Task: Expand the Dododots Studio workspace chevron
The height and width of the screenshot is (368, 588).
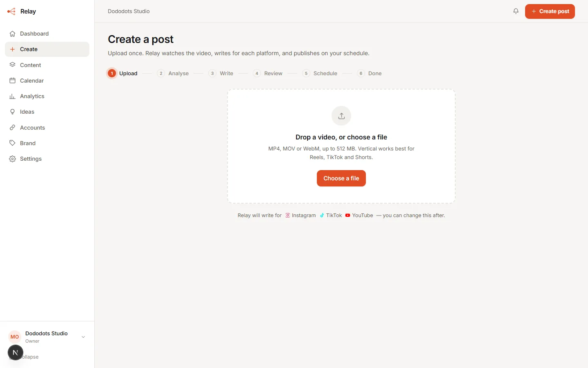Action: point(83,337)
